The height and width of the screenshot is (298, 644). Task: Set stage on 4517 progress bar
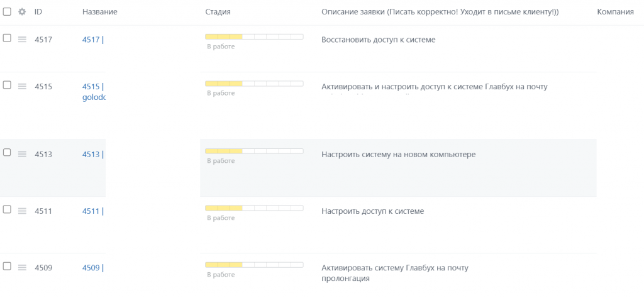(x=254, y=37)
